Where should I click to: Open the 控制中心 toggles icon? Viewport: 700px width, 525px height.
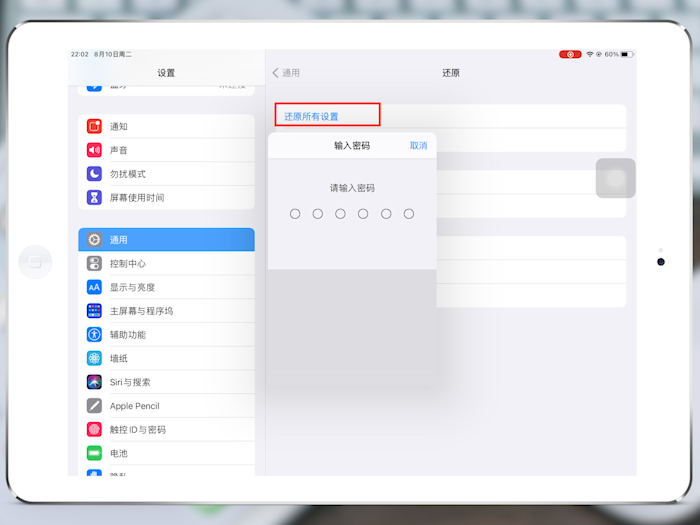(94, 263)
